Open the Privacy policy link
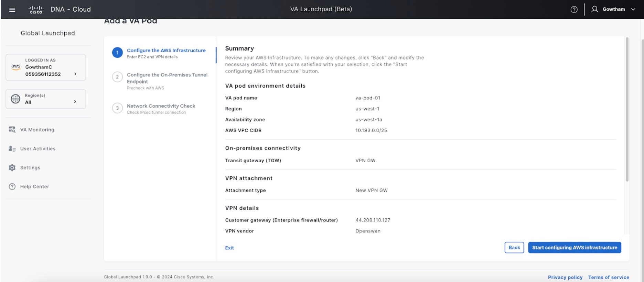 pos(565,277)
